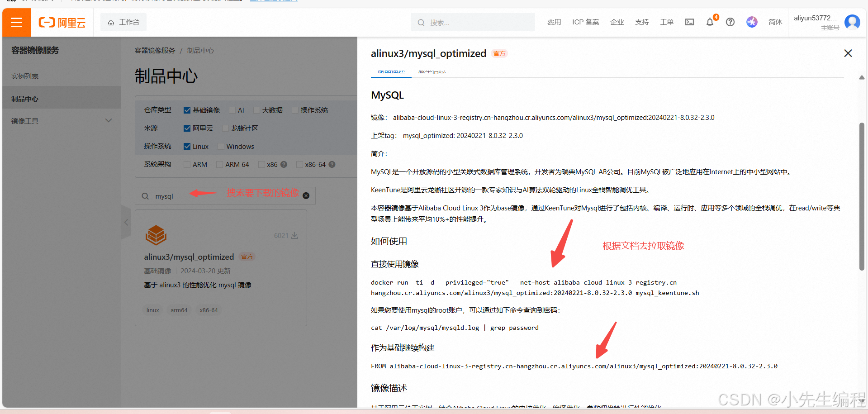Toggle the ARM architecture checkbox
Viewport: 868px width, 414px height.
pyautogui.click(x=187, y=165)
